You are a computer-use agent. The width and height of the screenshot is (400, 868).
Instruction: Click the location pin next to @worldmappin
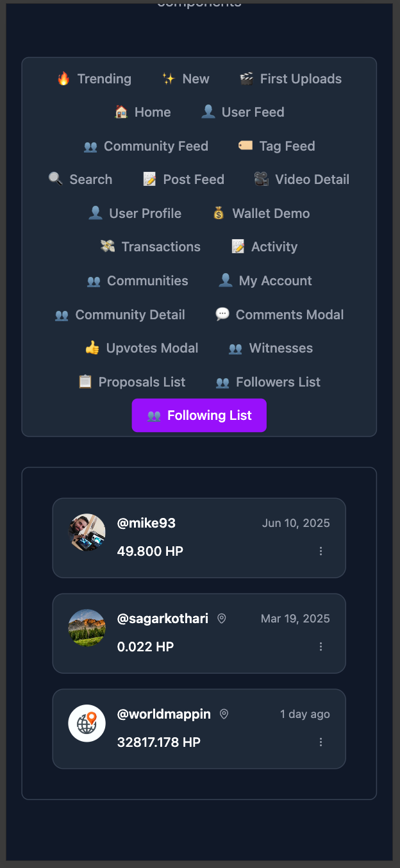[x=224, y=714]
